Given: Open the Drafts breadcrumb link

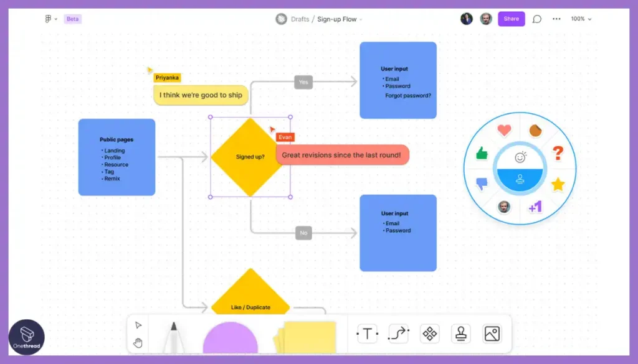Looking at the screenshot, I should click(300, 19).
